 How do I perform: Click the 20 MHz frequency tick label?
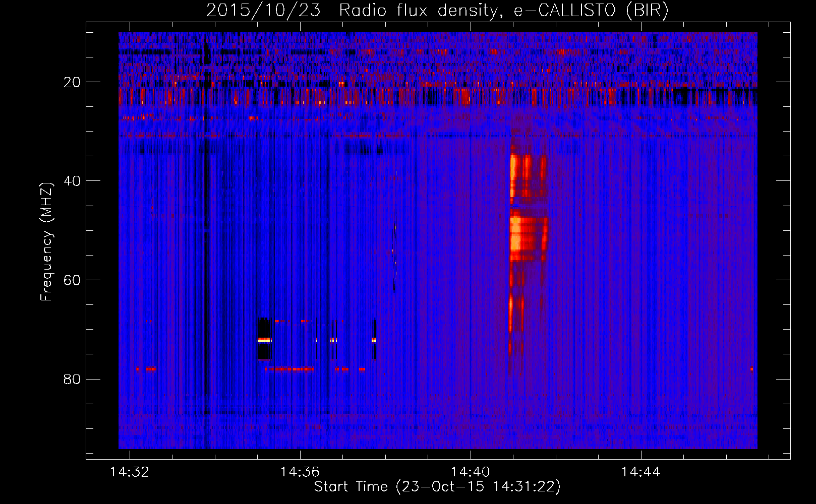coord(72,82)
